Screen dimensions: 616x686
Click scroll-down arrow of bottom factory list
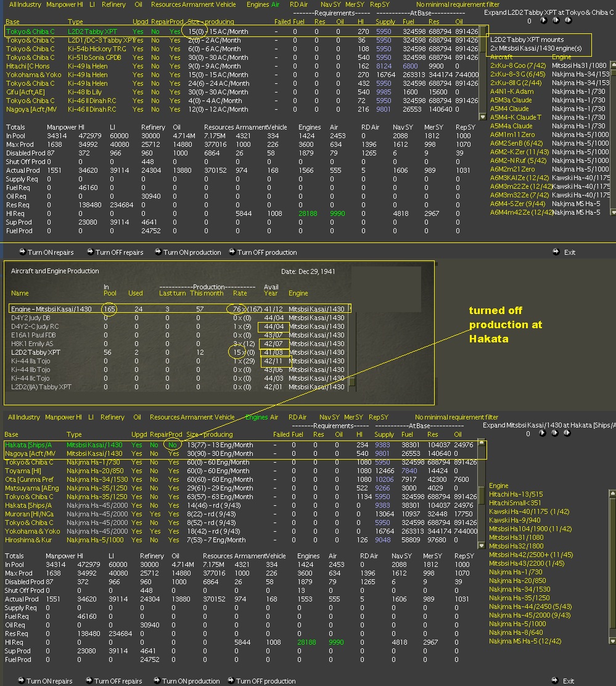click(482, 545)
